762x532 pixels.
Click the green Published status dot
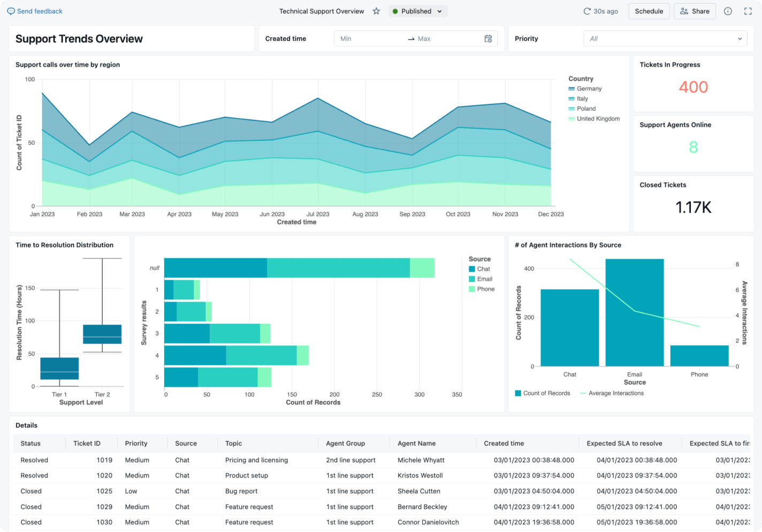(395, 11)
